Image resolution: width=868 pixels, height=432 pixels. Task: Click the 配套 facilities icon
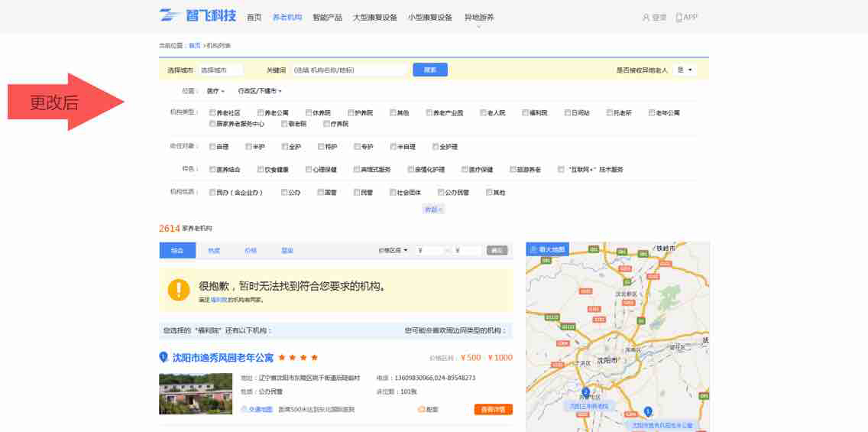pyautogui.click(x=421, y=410)
